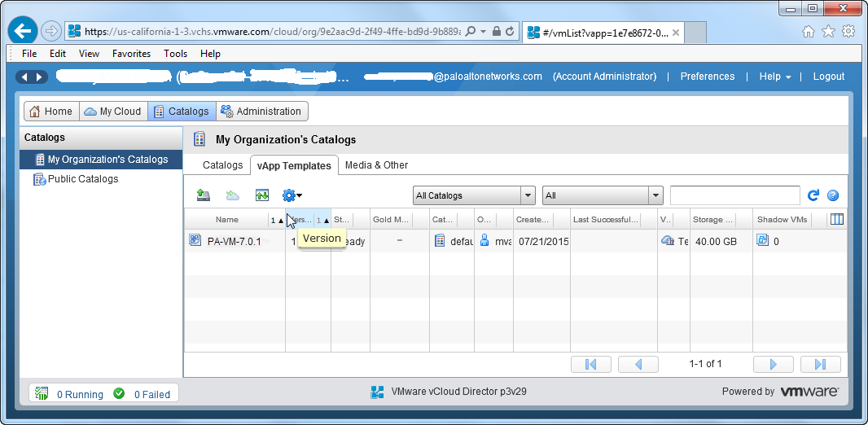Refresh the vApp templates list

[x=813, y=195]
